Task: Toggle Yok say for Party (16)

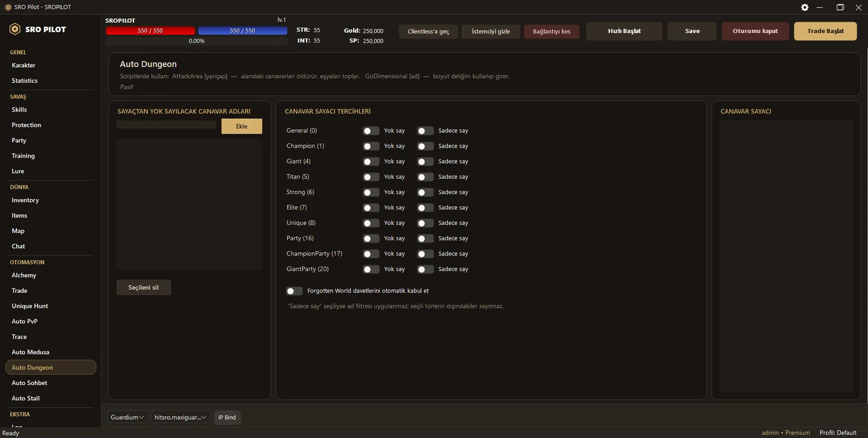Action: [371, 238]
